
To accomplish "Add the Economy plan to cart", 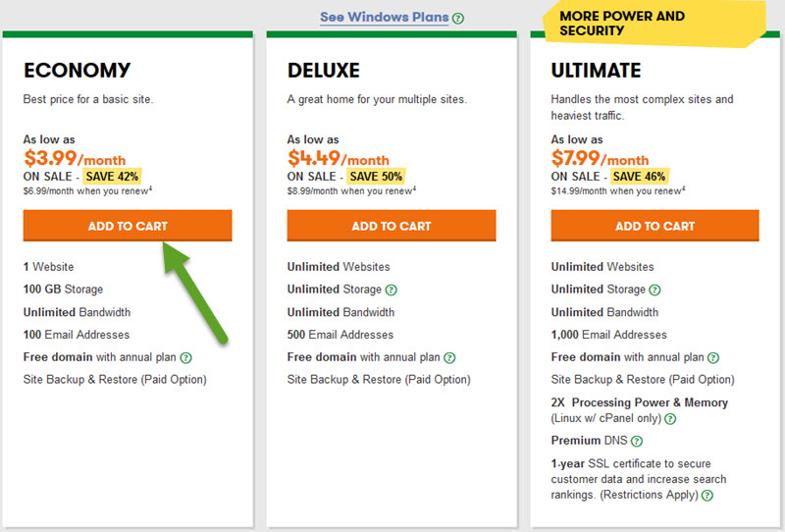I will 128,226.
